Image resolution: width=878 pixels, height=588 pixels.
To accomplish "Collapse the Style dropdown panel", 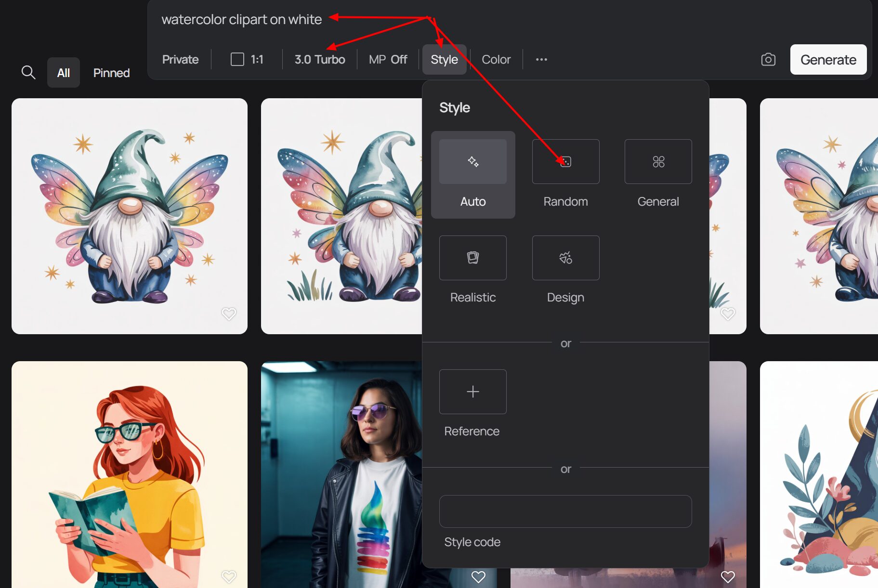I will pyautogui.click(x=444, y=60).
